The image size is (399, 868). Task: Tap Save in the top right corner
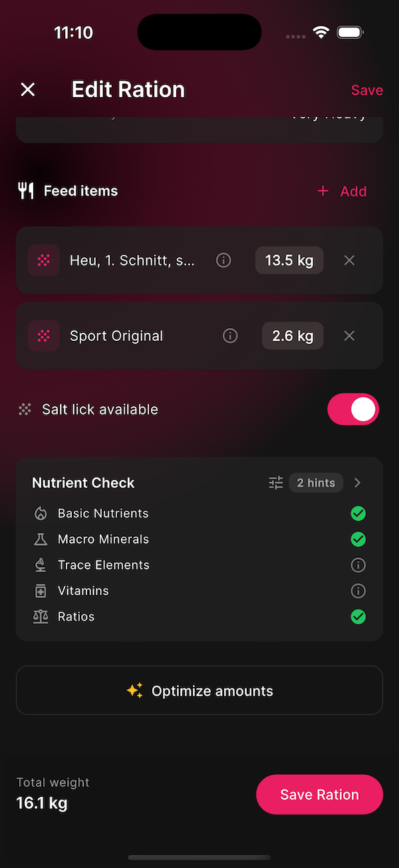point(366,89)
